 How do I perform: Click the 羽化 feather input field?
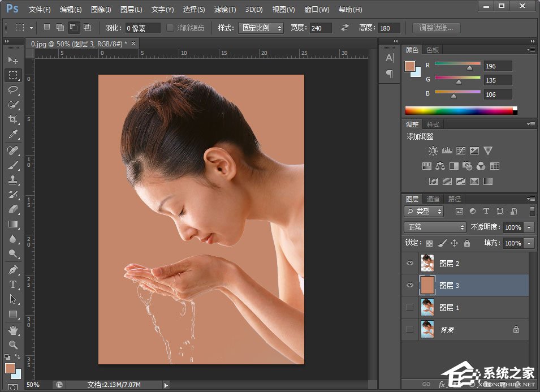[142, 28]
